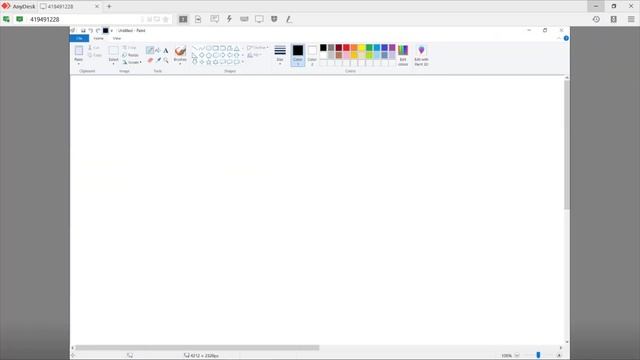This screenshot has width=640, height=360.
Task: Click the Select rectangle icon
Action: tap(113, 51)
